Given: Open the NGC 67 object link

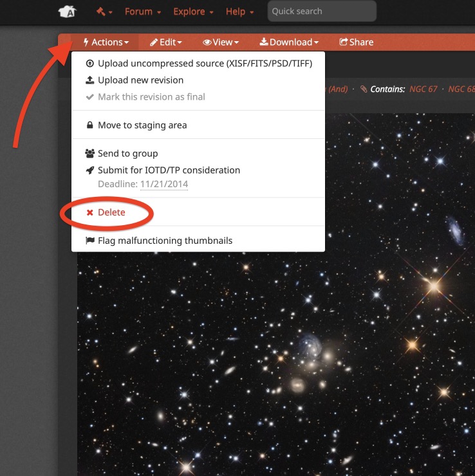Looking at the screenshot, I should point(424,89).
